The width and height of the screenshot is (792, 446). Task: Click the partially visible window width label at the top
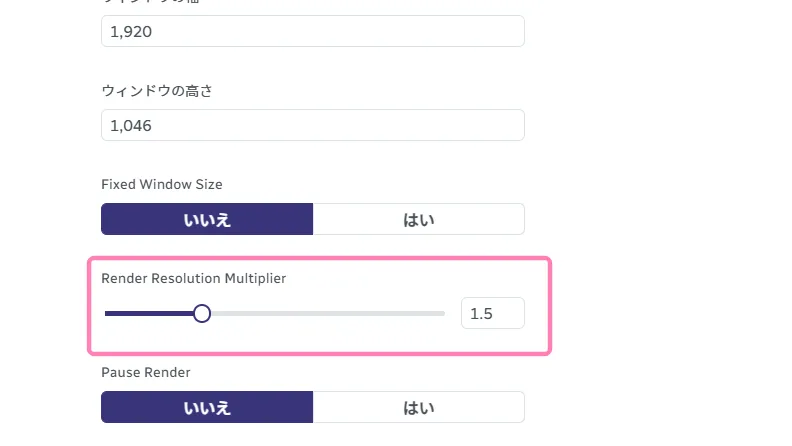151,2
